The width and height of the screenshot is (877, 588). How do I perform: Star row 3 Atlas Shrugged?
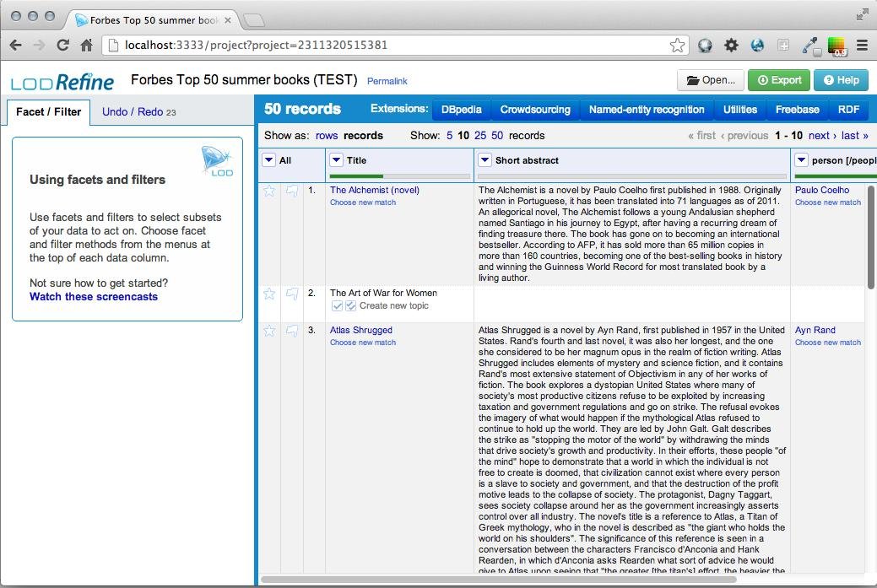pyautogui.click(x=269, y=331)
